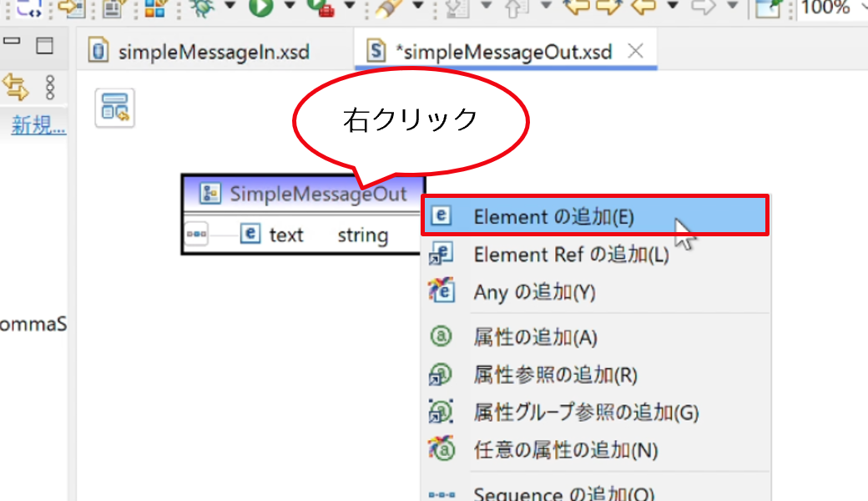Viewport: 868px width, 501px height.
Task: Open the Forward history dropdown arrow
Action: [x=733, y=6]
